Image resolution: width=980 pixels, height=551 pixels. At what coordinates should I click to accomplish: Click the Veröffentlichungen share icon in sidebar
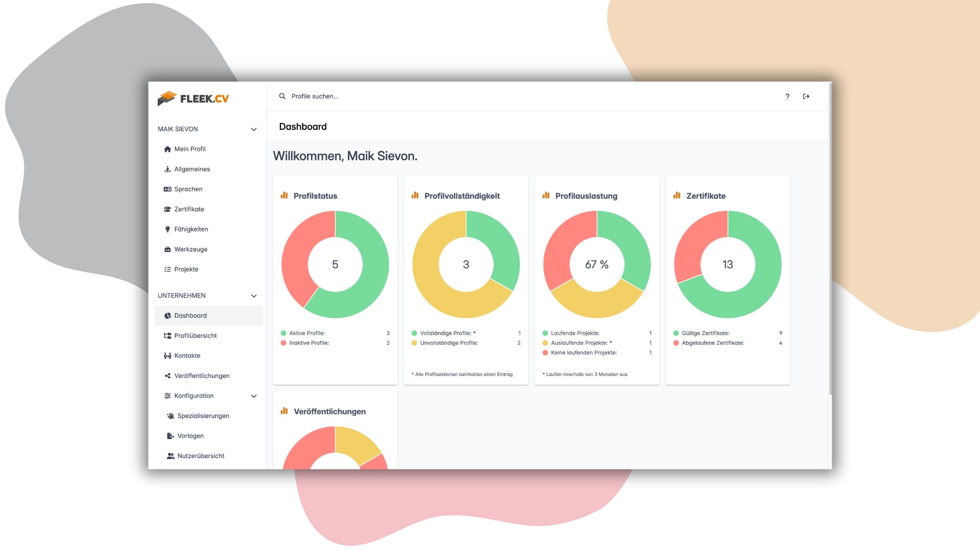[x=167, y=375]
